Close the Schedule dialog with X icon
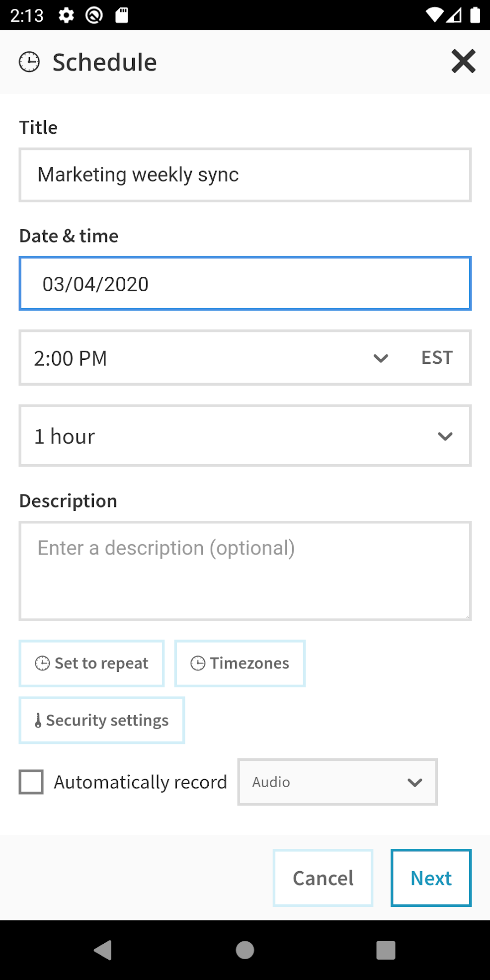Image resolution: width=490 pixels, height=980 pixels. [x=463, y=62]
